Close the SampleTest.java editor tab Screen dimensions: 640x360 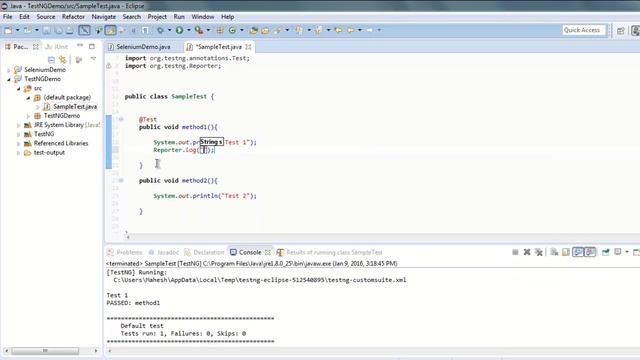point(248,47)
